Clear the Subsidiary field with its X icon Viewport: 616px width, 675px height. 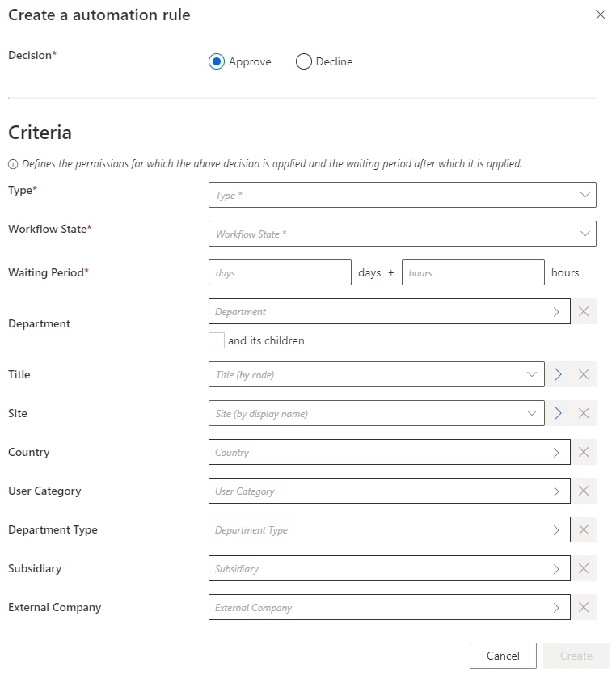pos(584,568)
